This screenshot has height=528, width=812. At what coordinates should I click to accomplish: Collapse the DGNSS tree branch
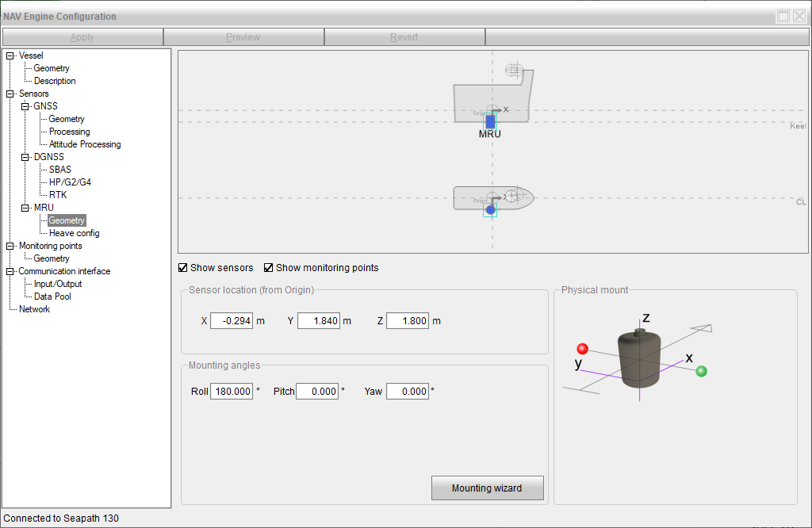[x=25, y=157]
